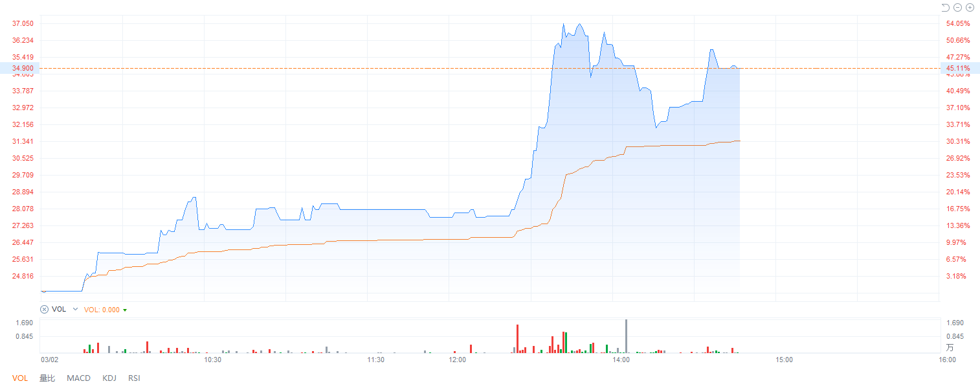The height and width of the screenshot is (390, 980).
Task: Click the 45.11% change percentage label
Action: [958, 68]
